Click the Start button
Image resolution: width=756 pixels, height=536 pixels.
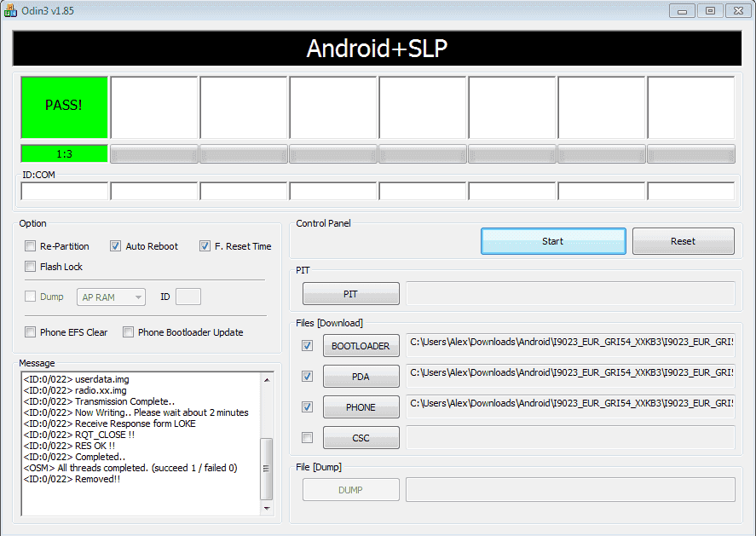tap(553, 241)
